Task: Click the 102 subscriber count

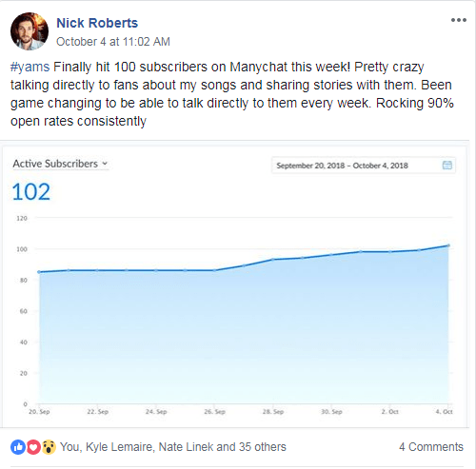Action: [x=31, y=192]
